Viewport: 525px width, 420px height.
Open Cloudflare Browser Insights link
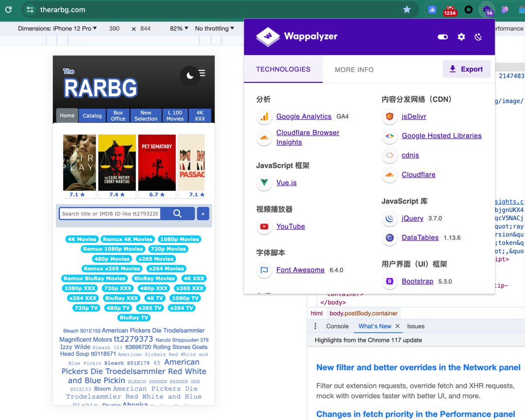pyautogui.click(x=308, y=137)
